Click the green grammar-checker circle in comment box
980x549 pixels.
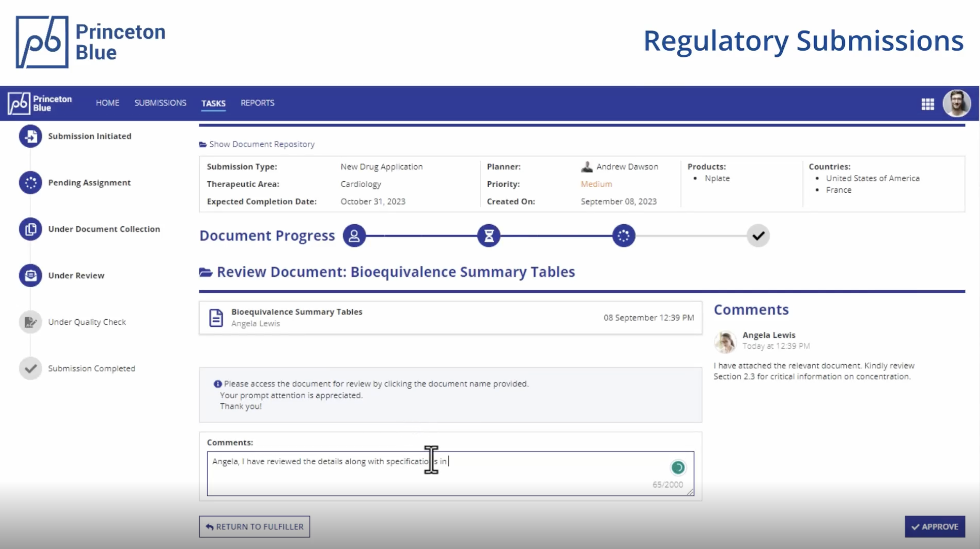coord(678,468)
